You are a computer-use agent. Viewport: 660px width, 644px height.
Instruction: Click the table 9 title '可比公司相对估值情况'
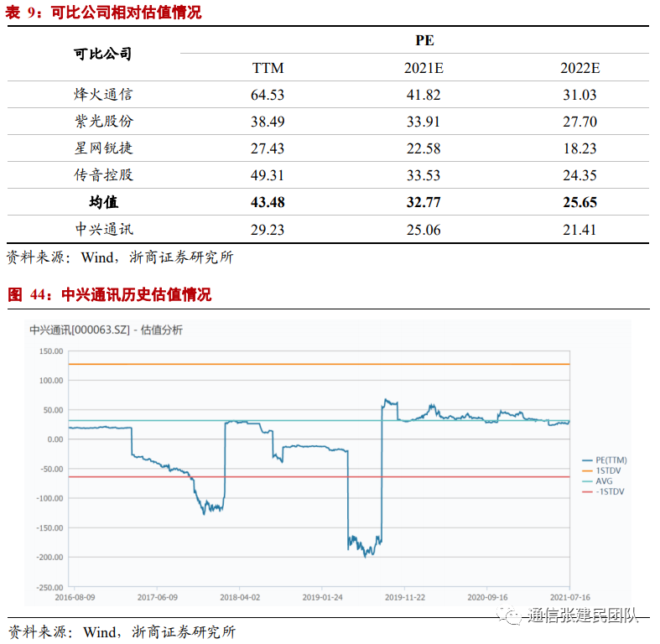click(126, 13)
